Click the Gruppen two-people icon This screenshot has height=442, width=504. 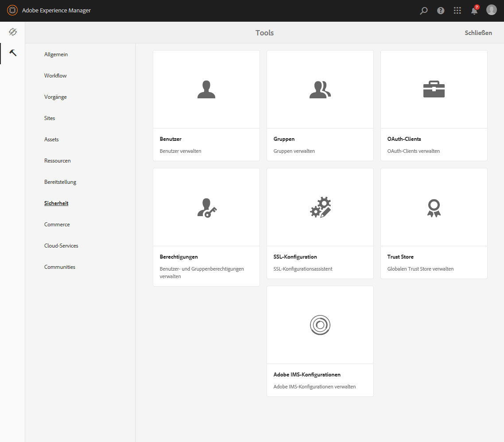click(320, 89)
